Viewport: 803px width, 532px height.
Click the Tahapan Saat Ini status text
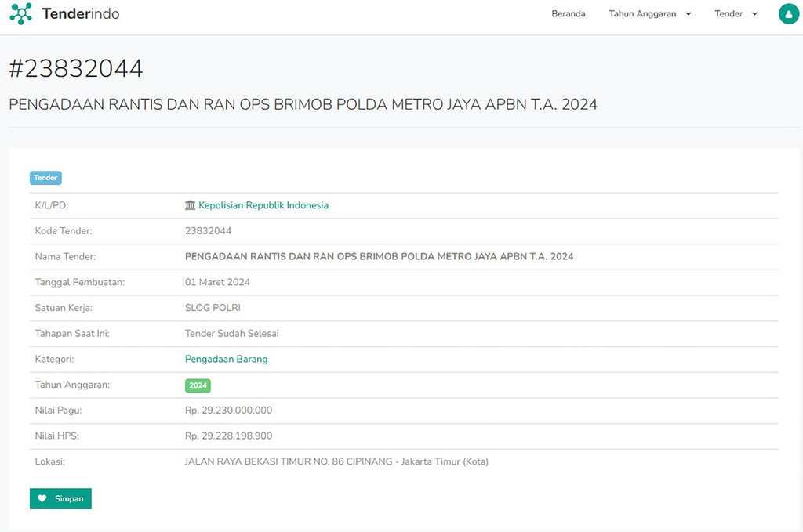click(231, 333)
